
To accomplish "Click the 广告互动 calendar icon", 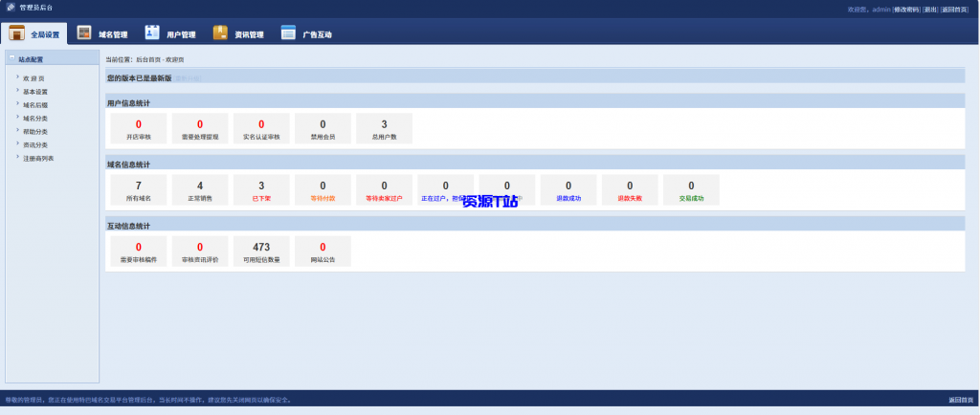I will pos(288,33).
